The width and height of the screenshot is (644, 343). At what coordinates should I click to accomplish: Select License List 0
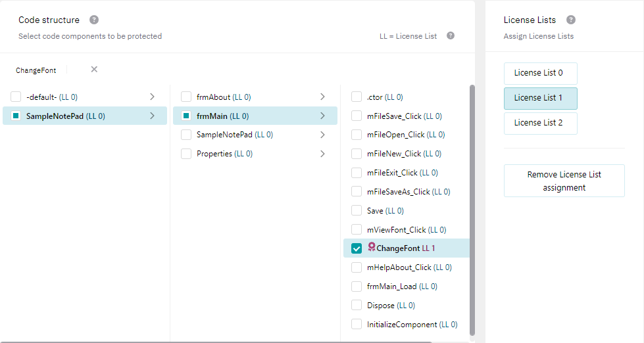point(540,73)
